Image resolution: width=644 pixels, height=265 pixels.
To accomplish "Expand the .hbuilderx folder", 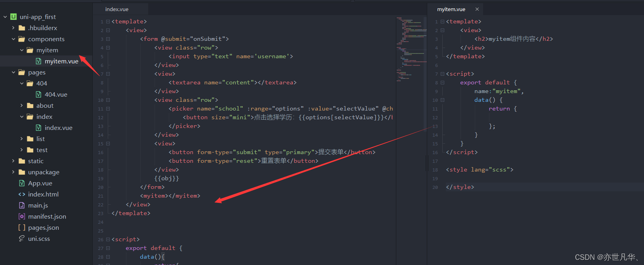I will (x=13, y=28).
